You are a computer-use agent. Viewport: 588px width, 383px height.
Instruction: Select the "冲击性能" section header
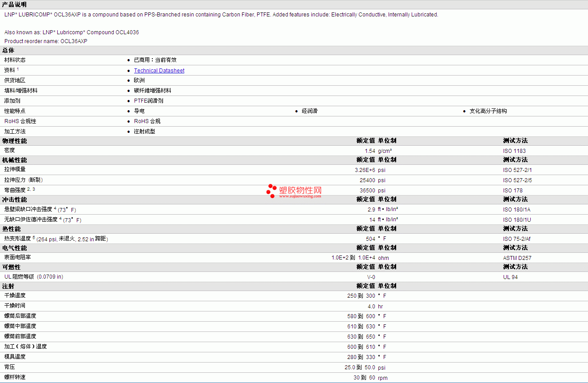click(15, 199)
